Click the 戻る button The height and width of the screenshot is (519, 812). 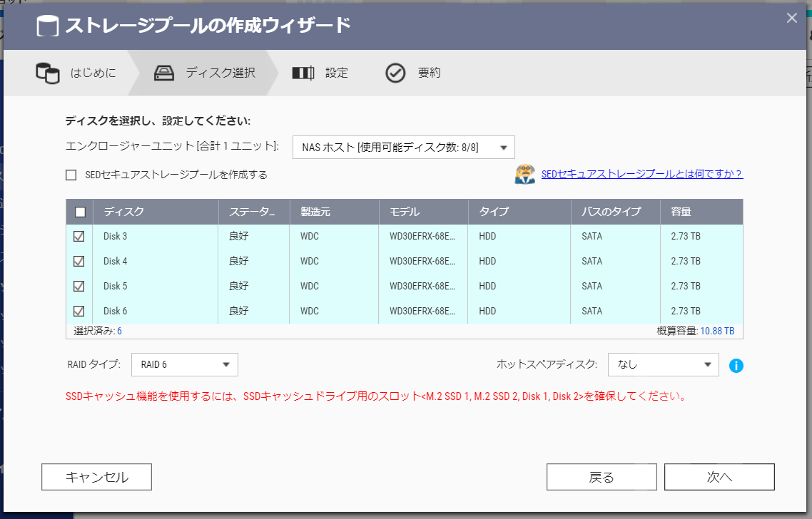[x=602, y=477]
